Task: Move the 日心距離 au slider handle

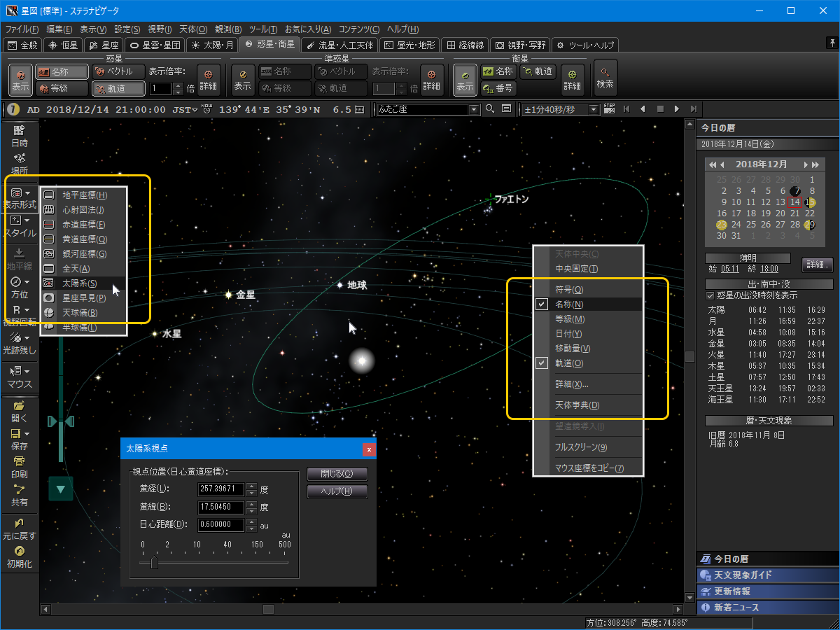Action: pos(154,562)
